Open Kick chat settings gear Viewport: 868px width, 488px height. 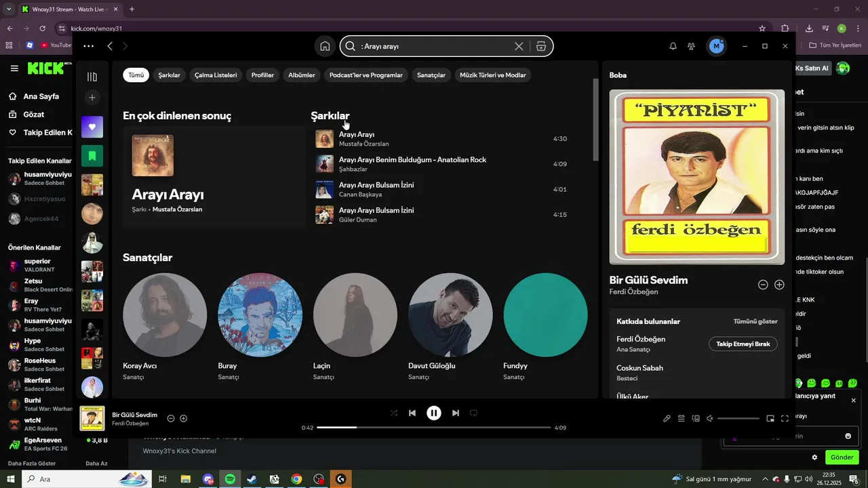click(814, 457)
